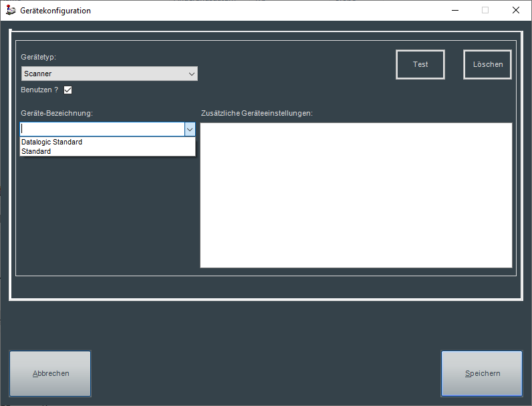
Task: Close the Gerätekonfiguration window
Action: [515, 10]
